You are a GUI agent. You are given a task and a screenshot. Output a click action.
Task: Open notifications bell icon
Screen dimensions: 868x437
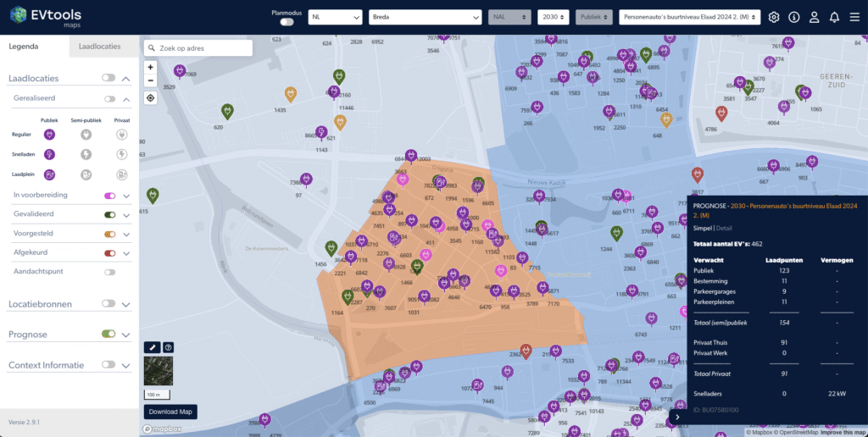834,17
